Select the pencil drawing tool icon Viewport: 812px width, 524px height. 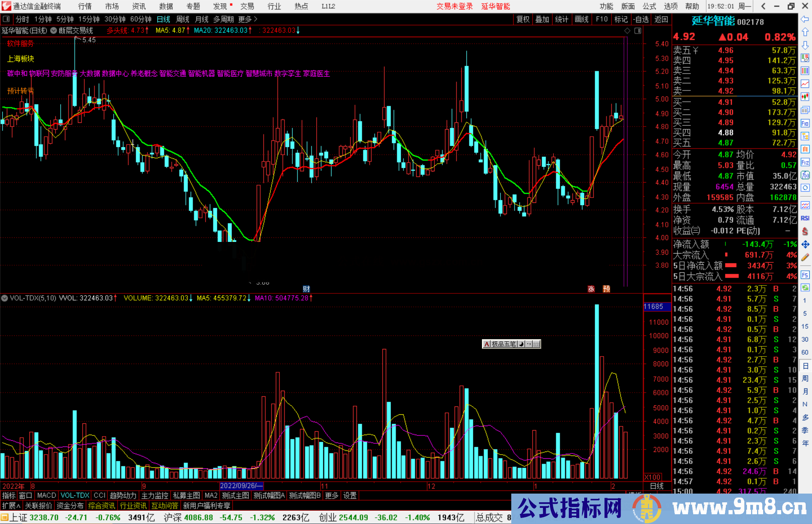[805, 258]
